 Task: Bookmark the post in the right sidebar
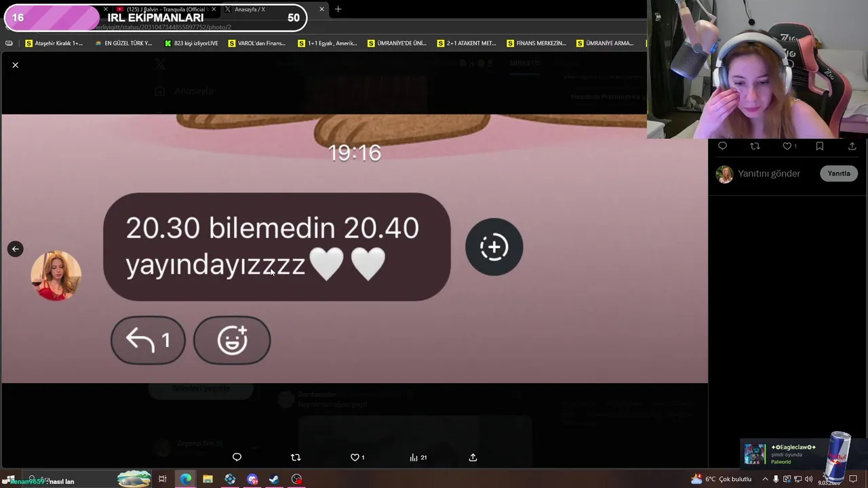(x=819, y=146)
